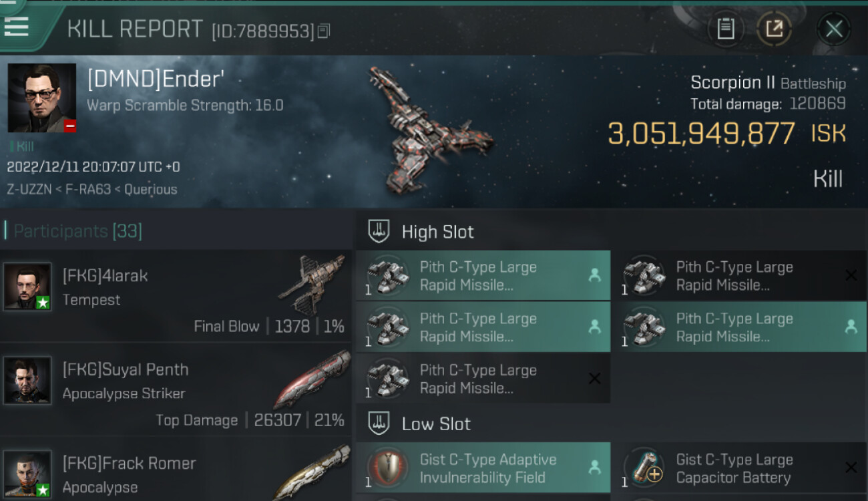Open Suyal Penth participant entry

pyautogui.click(x=176, y=389)
